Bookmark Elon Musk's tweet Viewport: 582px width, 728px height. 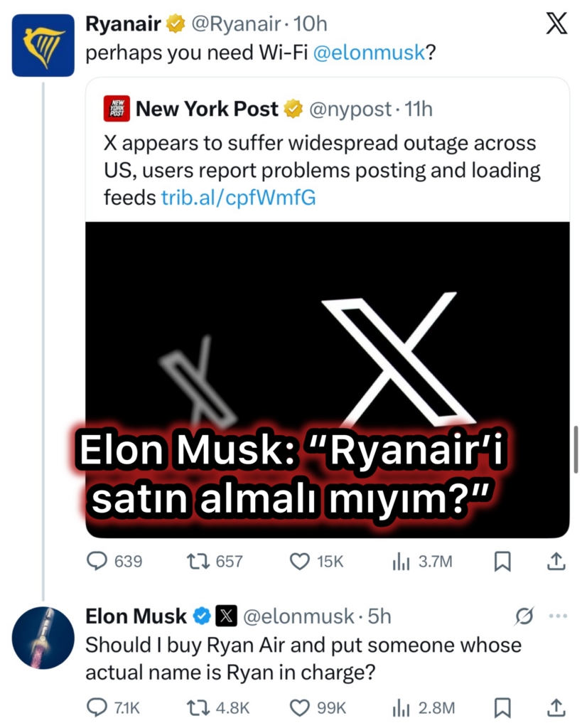click(x=502, y=707)
